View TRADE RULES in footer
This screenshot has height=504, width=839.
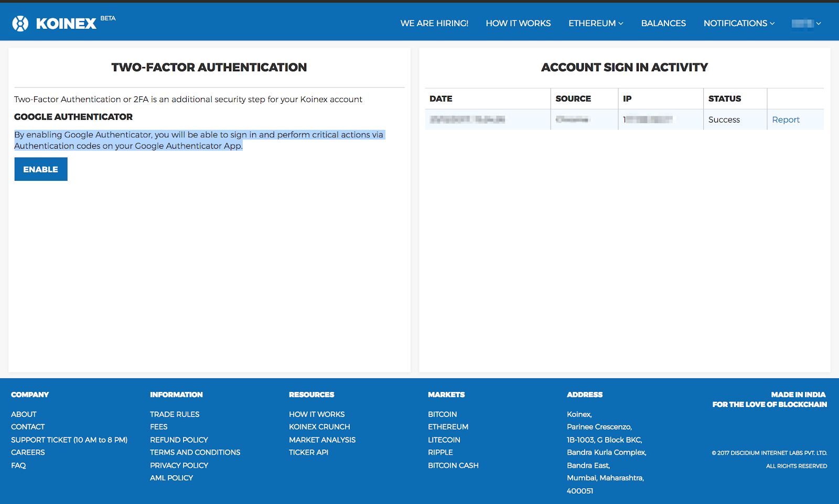point(175,414)
